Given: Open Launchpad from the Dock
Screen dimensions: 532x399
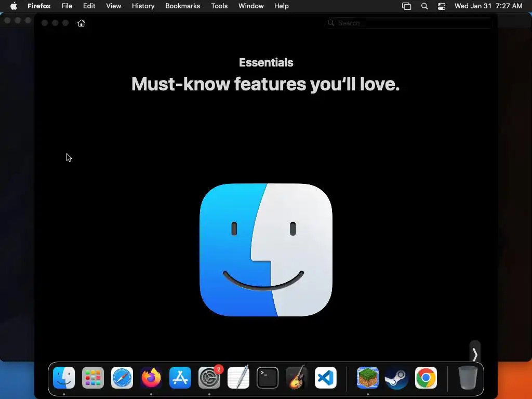Looking at the screenshot, I should pyautogui.click(x=93, y=378).
